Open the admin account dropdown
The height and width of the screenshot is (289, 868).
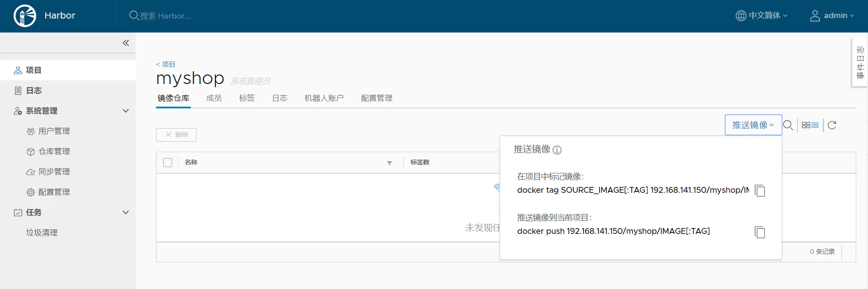[832, 16]
